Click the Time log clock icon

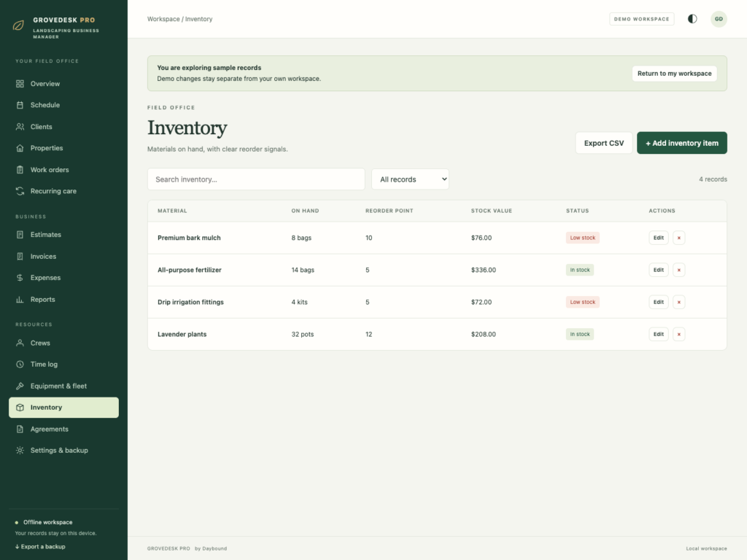click(x=20, y=365)
